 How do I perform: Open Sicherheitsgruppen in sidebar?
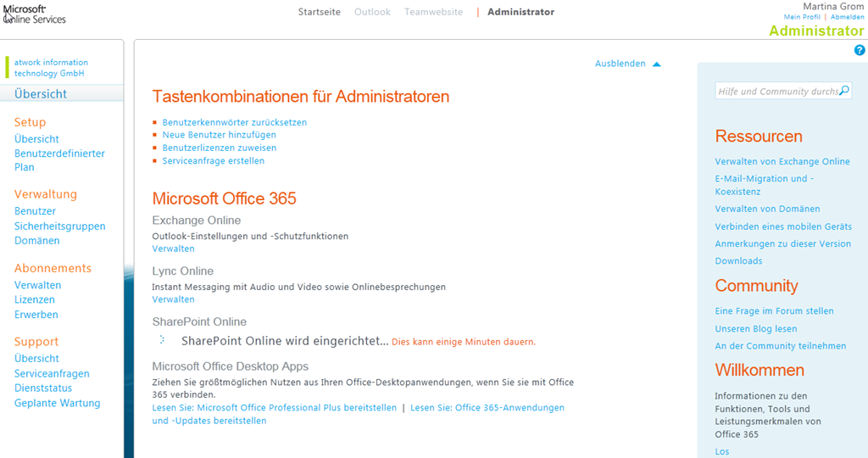[x=60, y=226]
